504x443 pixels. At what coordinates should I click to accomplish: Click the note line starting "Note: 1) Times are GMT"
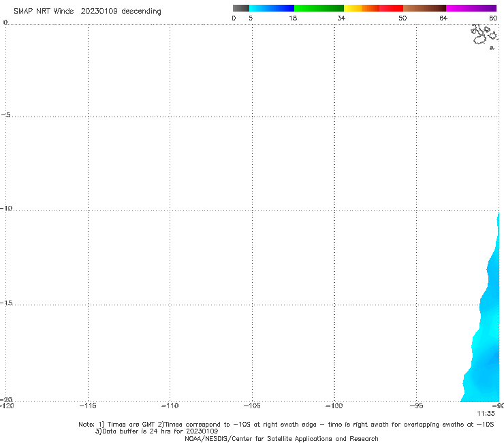pyautogui.click(x=286, y=425)
